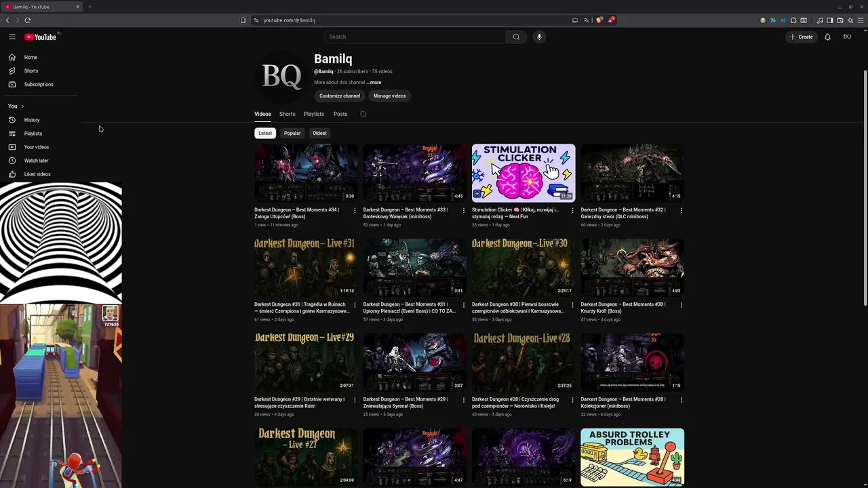This screenshot has width=868, height=488.
Task: Open the browser extensions puzzle icon
Action: tap(793, 20)
